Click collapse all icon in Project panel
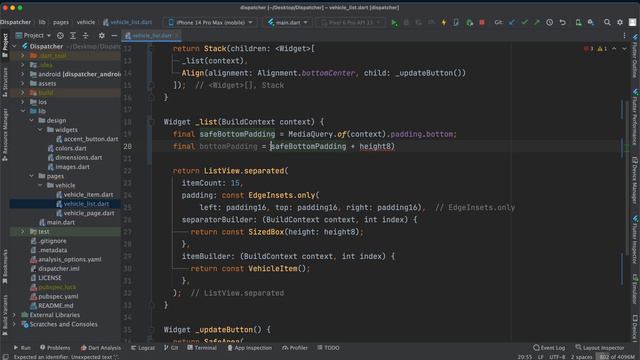The width and height of the screenshot is (640, 360). coord(85,36)
